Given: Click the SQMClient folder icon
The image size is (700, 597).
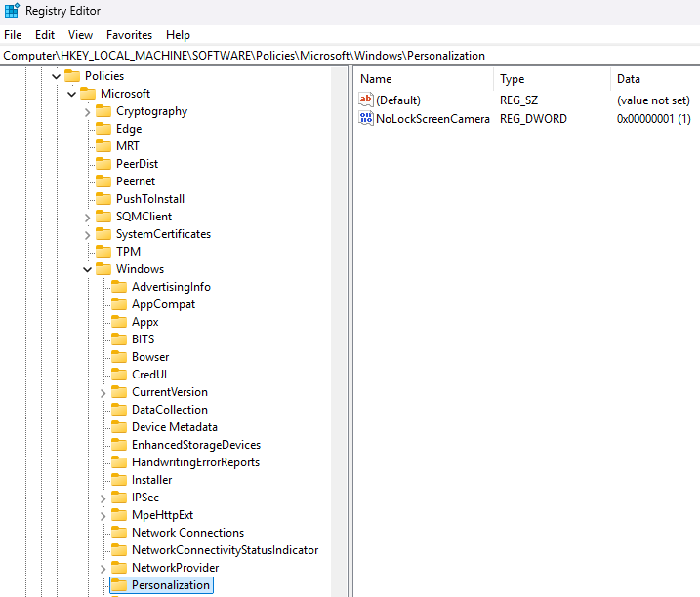Looking at the screenshot, I should (103, 216).
